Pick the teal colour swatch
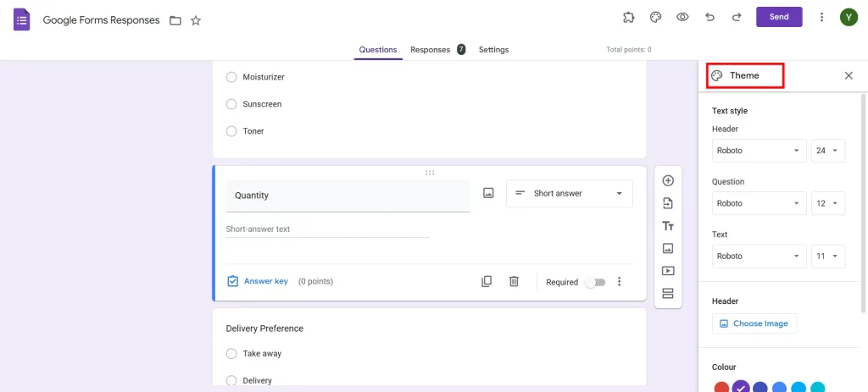 pos(817,388)
